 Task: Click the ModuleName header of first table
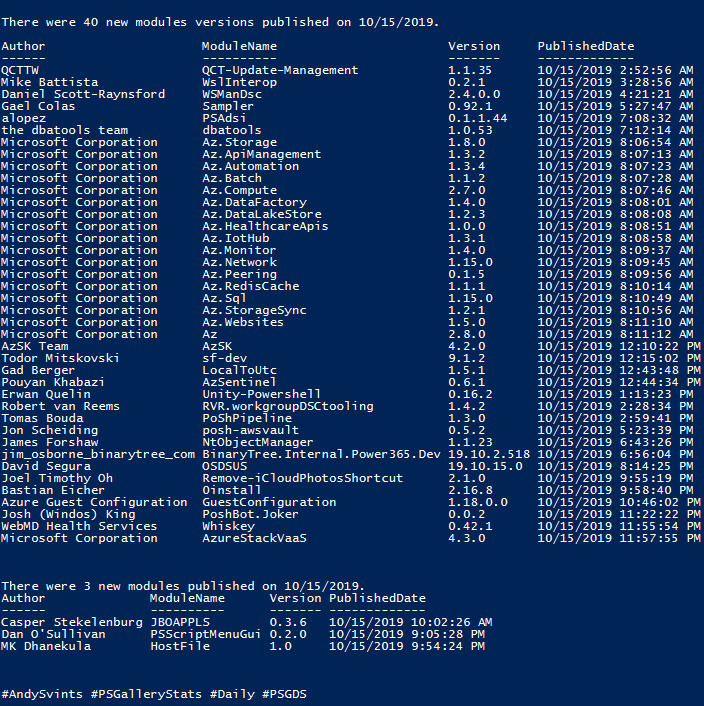(239, 46)
